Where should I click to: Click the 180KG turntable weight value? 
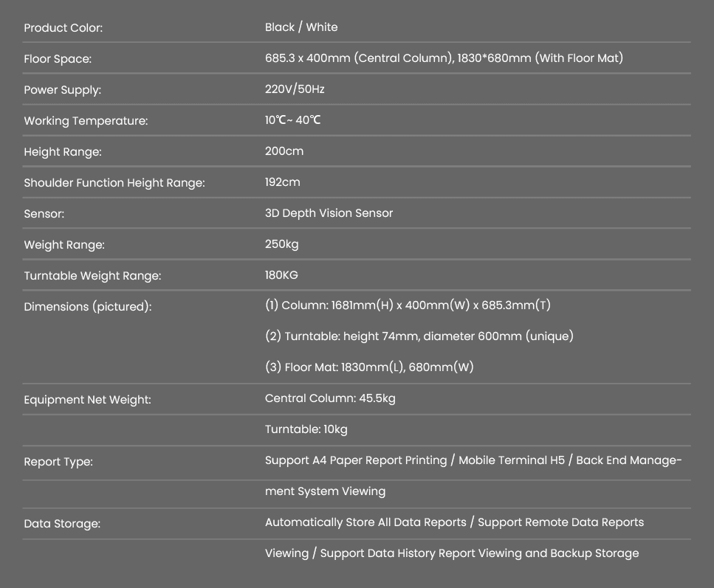281,275
